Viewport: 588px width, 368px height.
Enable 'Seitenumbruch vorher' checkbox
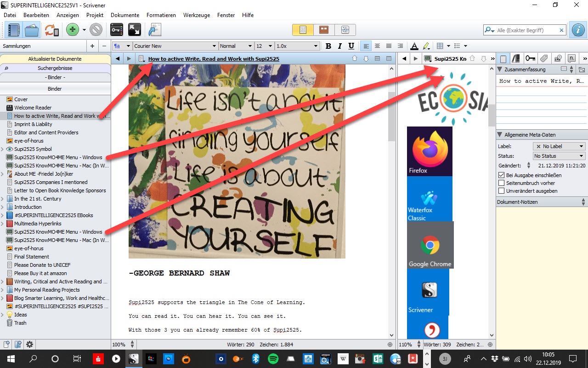click(502, 183)
